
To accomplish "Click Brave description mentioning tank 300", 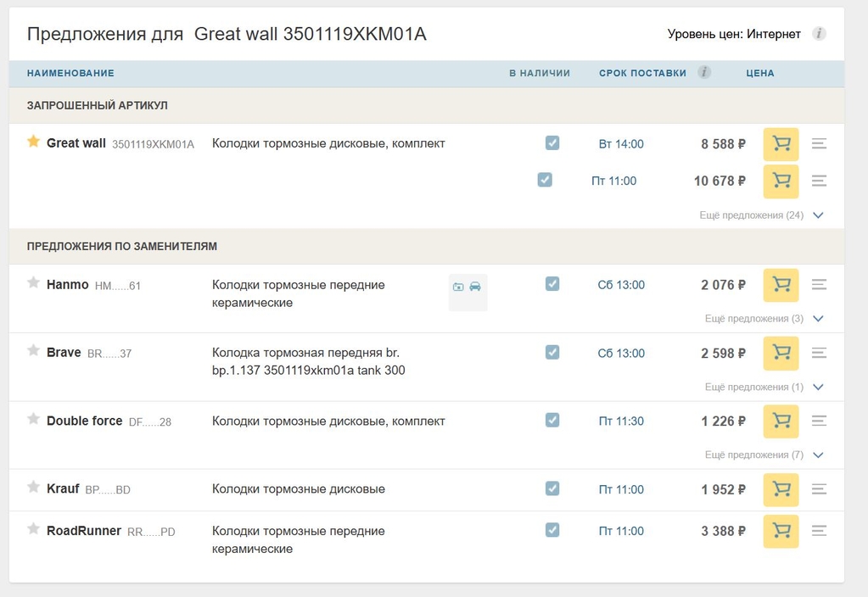I will click(x=308, y=361).
